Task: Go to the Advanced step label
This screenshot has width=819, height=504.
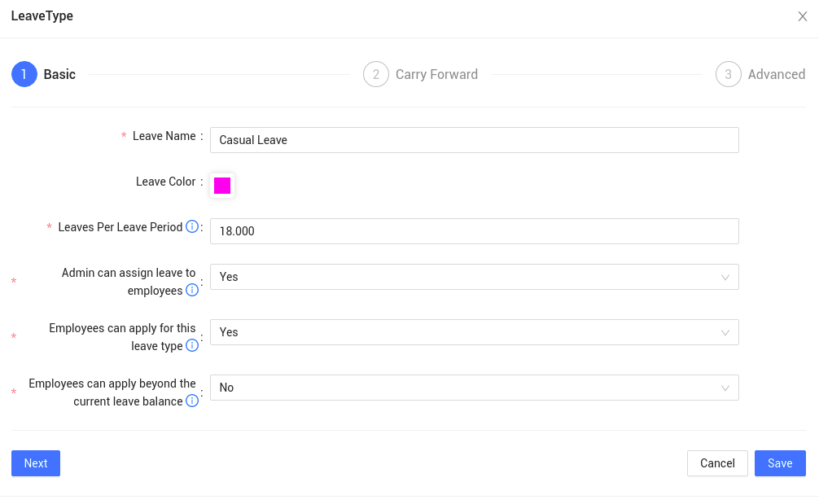Action: point(776,74)
